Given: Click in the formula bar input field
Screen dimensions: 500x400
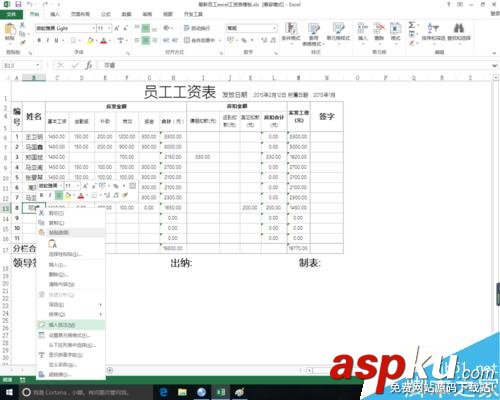Looking at the screenshot, I should (295, 65).
